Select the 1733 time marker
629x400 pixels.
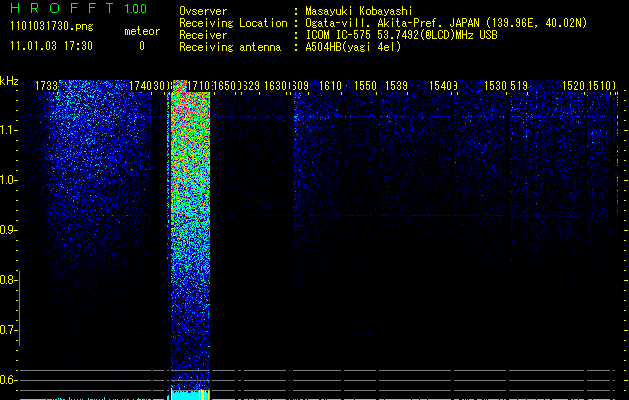click(x=47, y=86)
